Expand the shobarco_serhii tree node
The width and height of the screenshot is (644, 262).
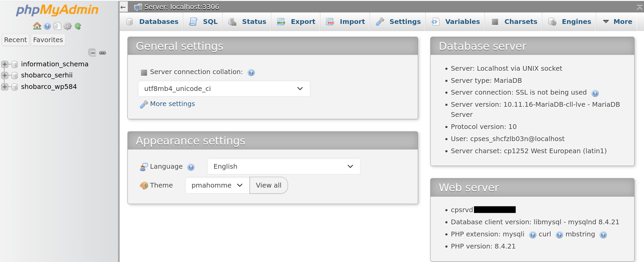pos(5,75)
